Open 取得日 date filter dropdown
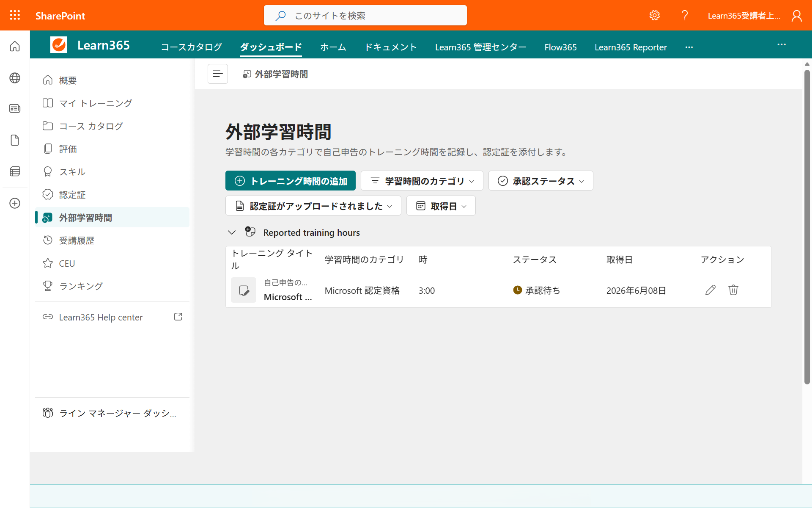This screenshot has height=508, width=812. (x=441, y=206)
